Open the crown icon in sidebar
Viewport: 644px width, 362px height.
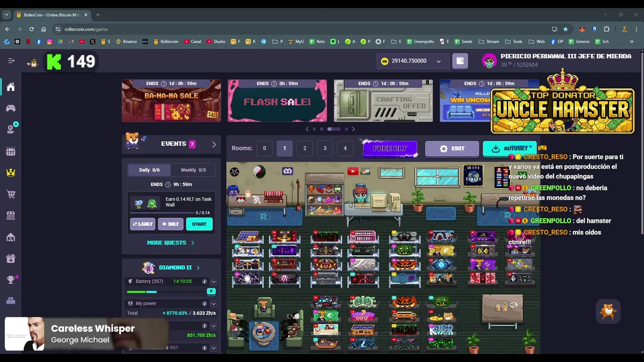coord(11,172)
